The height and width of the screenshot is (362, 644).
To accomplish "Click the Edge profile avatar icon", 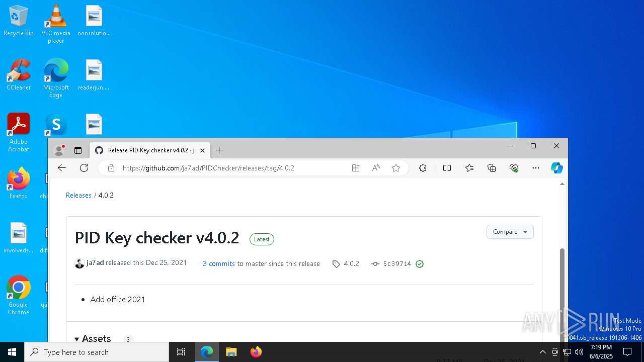I will tap(59, 150).
